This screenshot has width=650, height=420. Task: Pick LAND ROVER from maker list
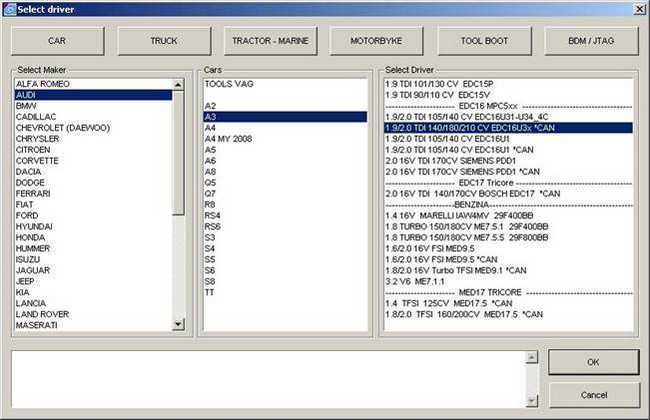[x=42, y=314]
